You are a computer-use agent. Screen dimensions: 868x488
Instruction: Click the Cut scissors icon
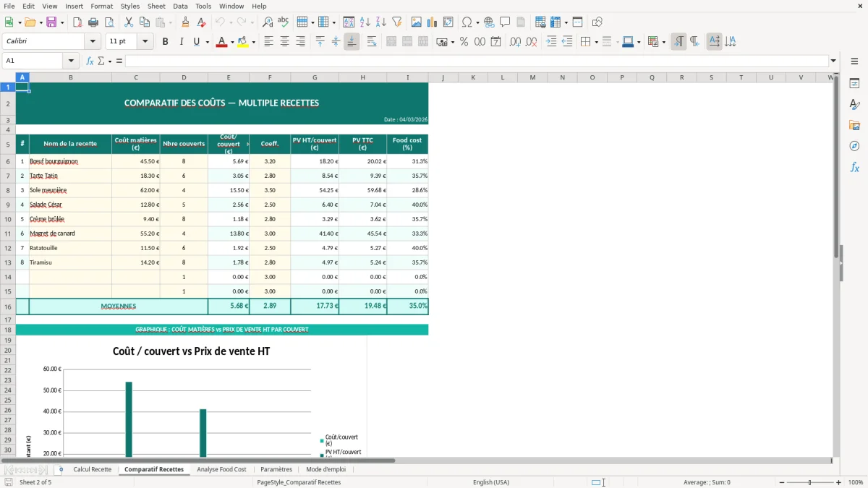click(129, 22)
